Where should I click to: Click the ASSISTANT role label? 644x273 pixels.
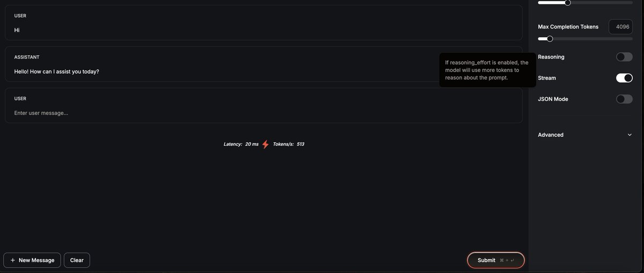[27, 57]
